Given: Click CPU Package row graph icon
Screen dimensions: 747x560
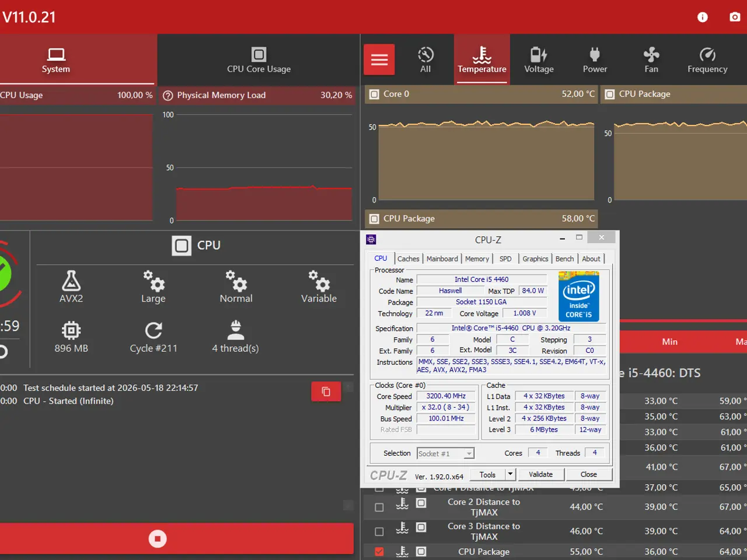Looking at the screenshot, I should tap(421, 551).
